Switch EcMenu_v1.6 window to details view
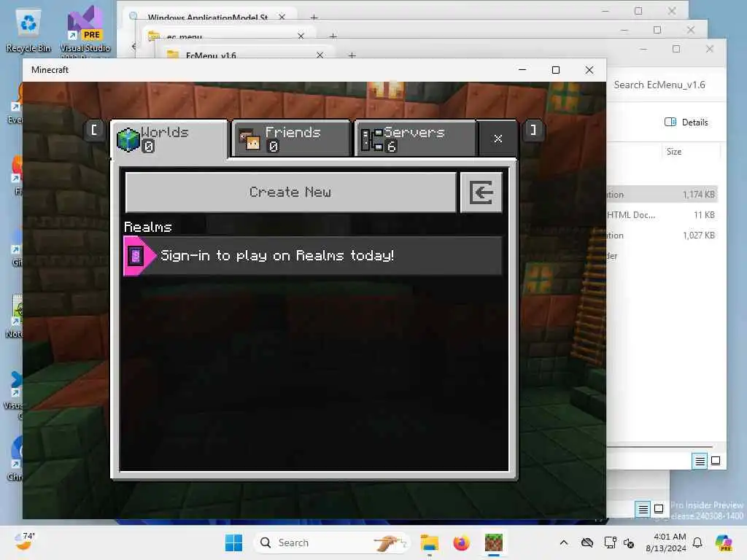 700,461
